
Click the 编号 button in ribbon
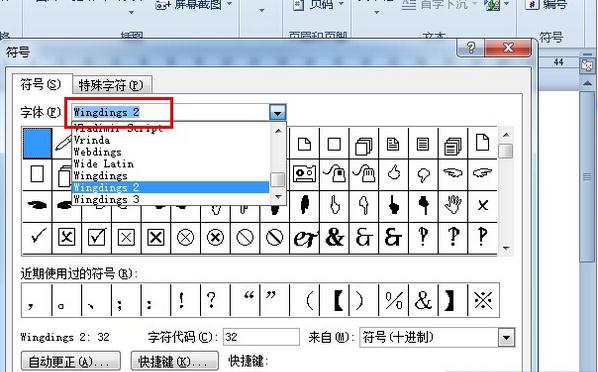546,5
